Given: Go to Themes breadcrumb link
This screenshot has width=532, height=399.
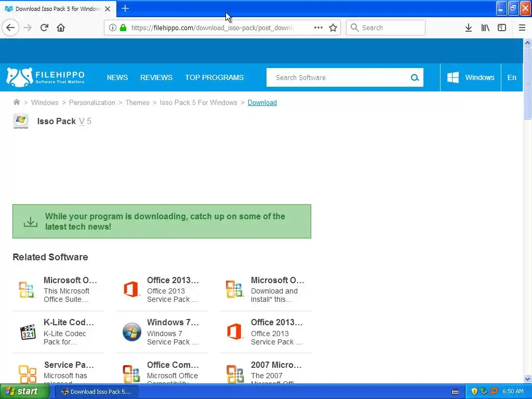Looking at the screenshot, I should 137,102.
